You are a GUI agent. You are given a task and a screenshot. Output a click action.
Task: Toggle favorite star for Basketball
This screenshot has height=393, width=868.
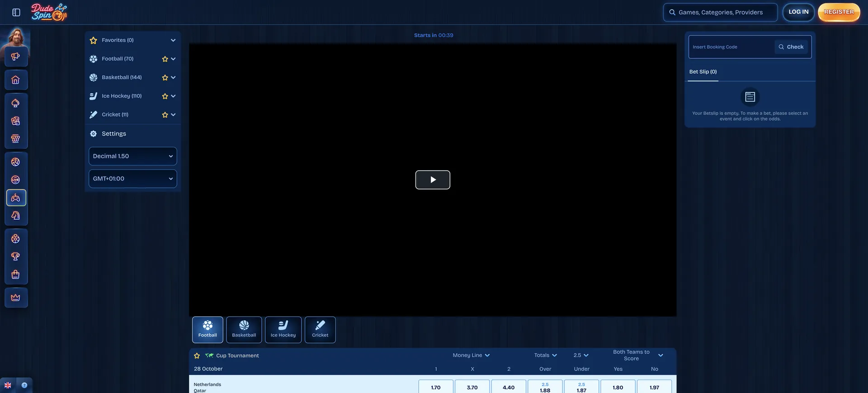pos(165,77)
